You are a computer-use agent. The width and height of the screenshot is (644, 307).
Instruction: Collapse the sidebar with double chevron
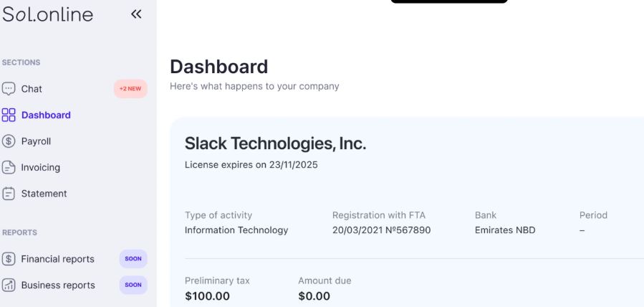tap(136, 14)
